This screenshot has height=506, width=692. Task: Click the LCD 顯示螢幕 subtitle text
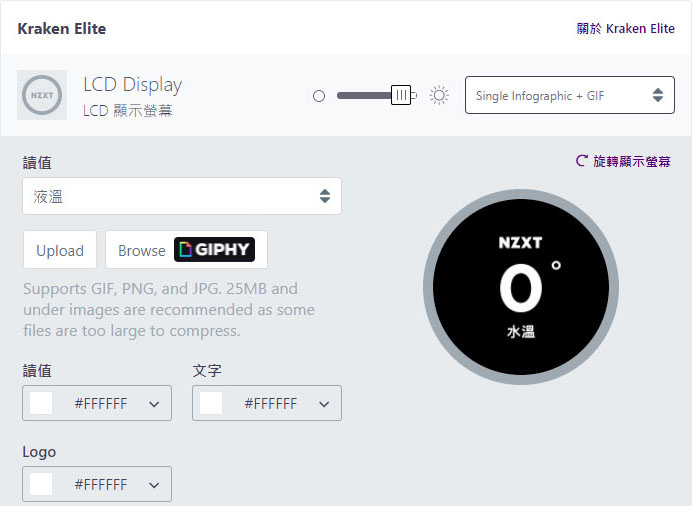(x=128, y=111)
